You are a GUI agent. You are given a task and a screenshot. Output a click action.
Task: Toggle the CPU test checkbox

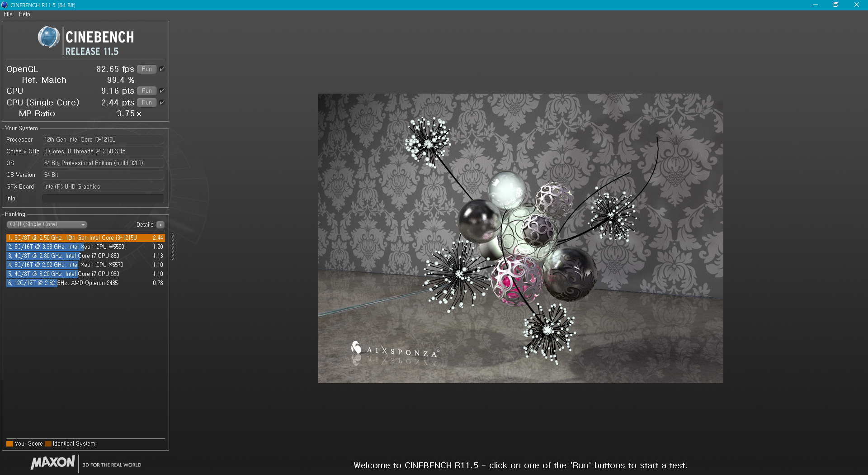[x=162, y=91]
